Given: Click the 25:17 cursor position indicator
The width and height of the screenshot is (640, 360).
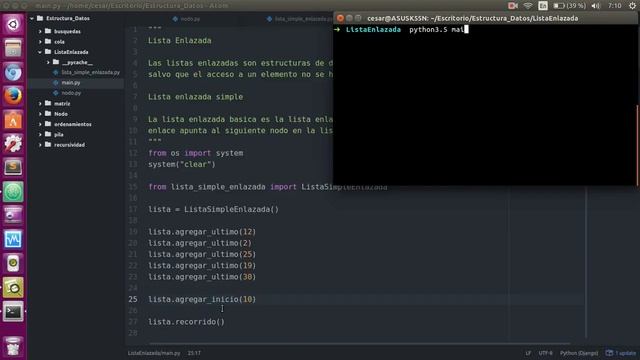Looking at the screenshot, I should (194, 353).
